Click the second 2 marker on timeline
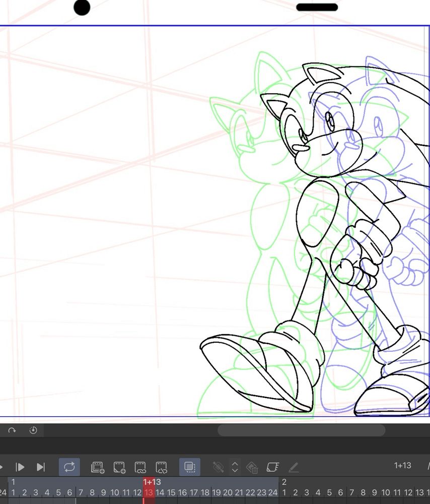The image size is (430, 504). coord(284,482)
